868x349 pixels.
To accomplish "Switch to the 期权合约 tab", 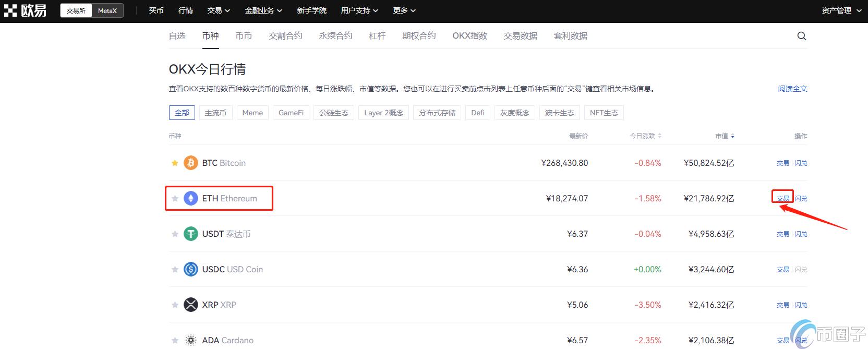I will coord(419,36).
